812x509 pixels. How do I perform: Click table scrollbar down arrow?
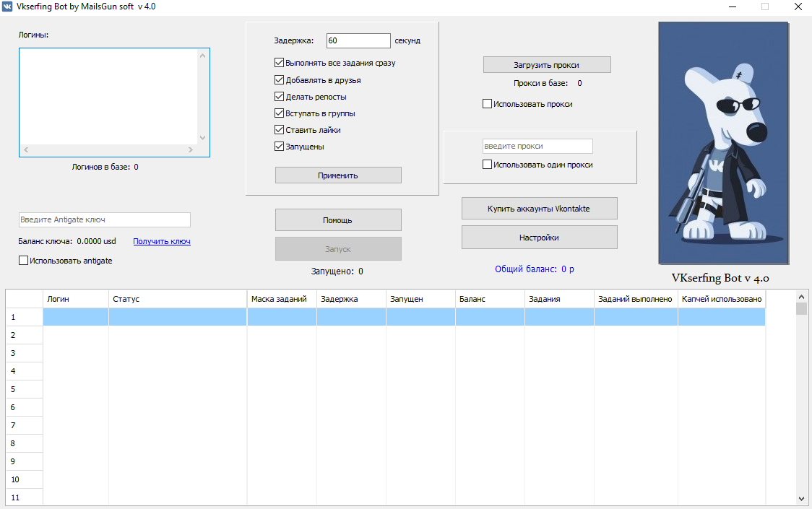(x=801, y=499)
